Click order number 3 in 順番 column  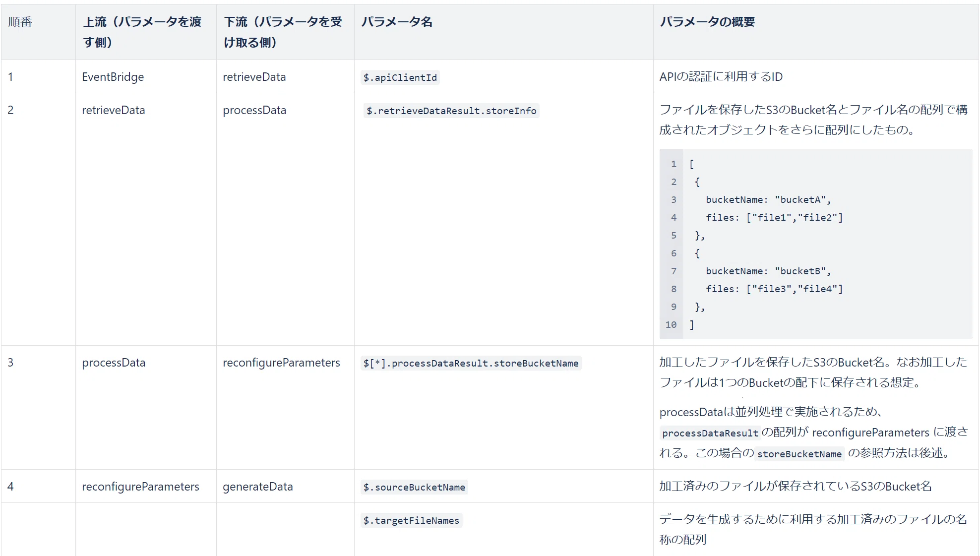[10, 363]
